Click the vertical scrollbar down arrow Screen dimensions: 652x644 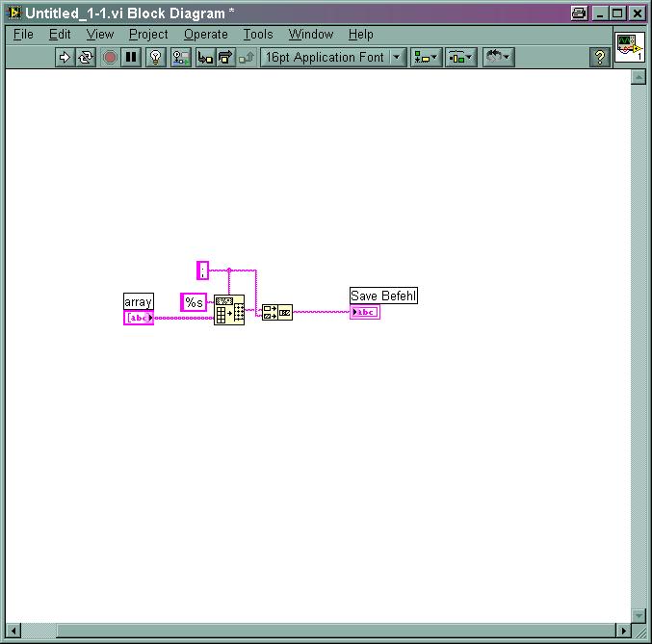[x=638, y=615]
